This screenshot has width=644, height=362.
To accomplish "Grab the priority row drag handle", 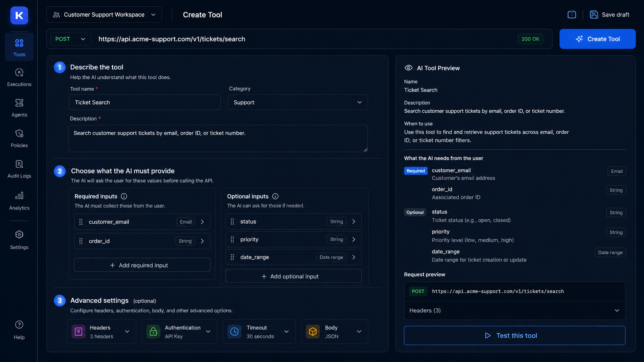I will [232, 239].
